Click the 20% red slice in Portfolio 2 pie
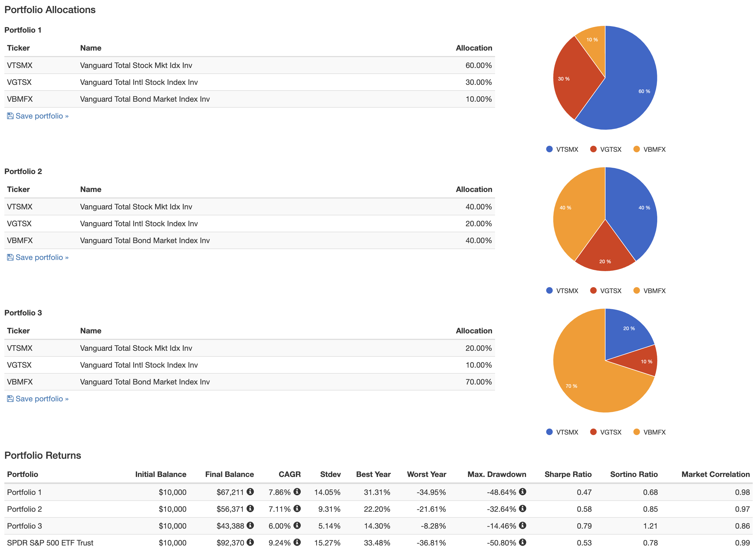Image resolution: width=756 pixels, height=552 pixels. tap(605, 251)
